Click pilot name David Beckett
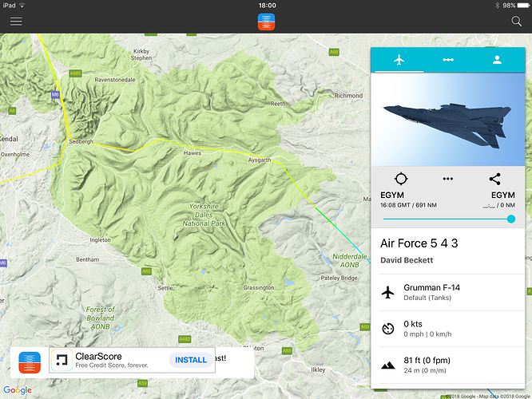 407,260
